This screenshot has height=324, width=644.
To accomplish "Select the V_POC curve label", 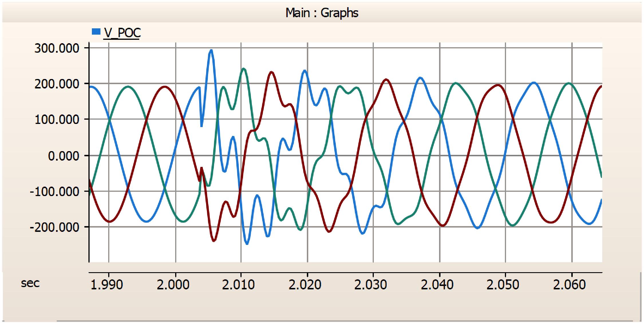I will coord(123,33).
